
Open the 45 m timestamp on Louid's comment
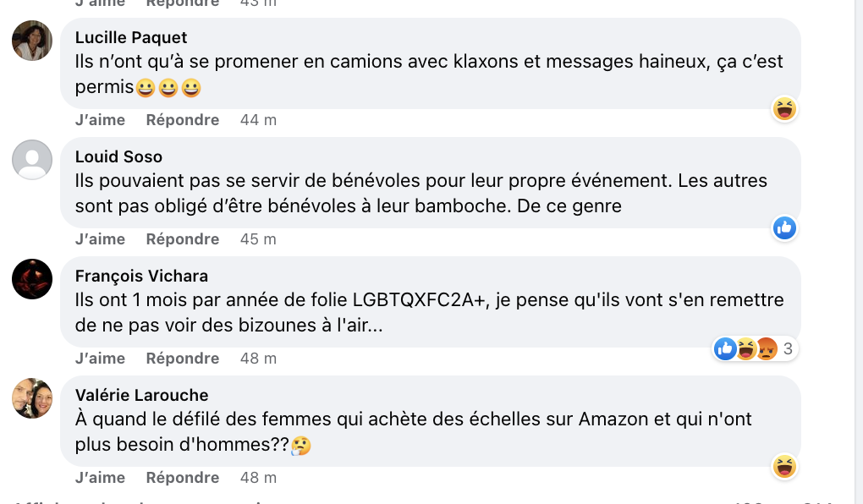pos(258,239)
